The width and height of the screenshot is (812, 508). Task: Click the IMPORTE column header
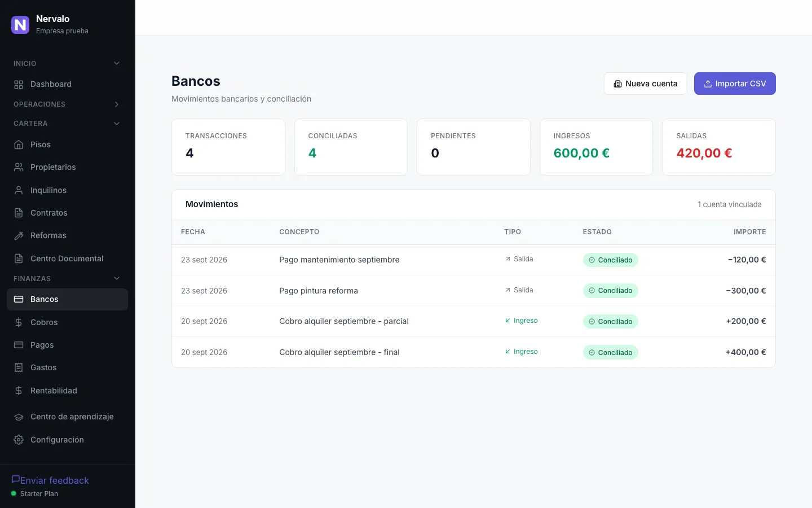[x=749, y=232]
